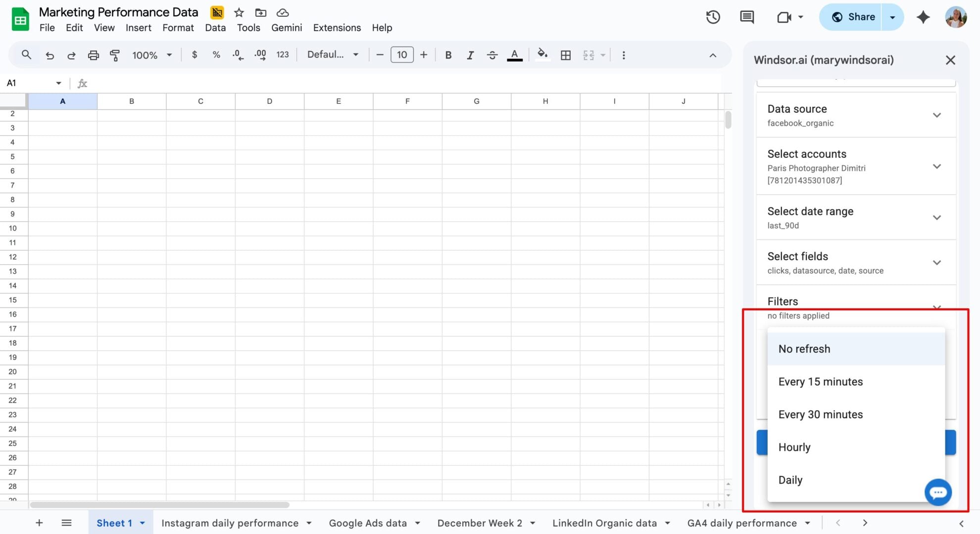Viewport: 980px width, 534px height.
Task: Format as percent
Action: [x=216, y=55]
